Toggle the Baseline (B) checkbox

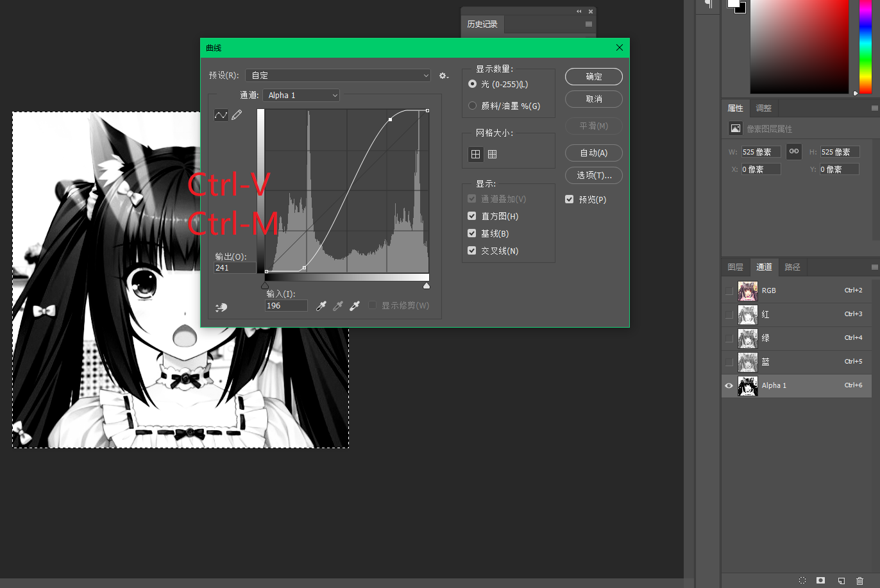click(472, 233)
